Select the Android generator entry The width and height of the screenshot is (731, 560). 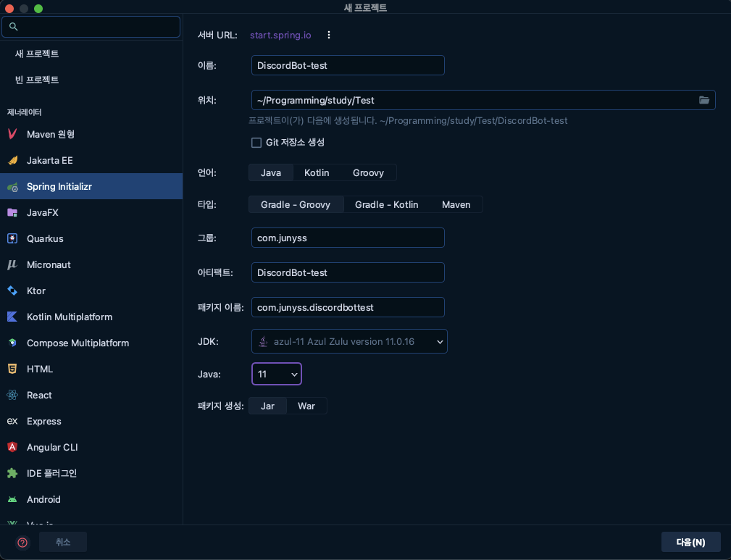[91, 499]
